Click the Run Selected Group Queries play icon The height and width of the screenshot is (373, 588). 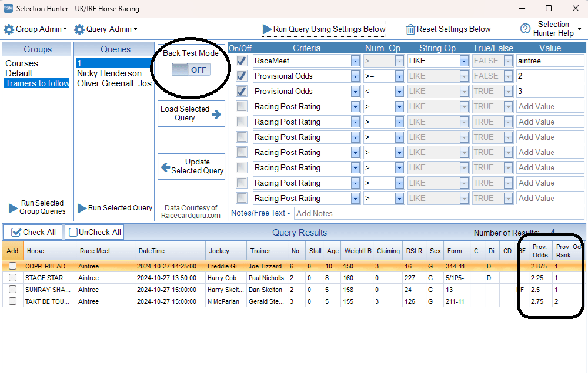[13, 208]
